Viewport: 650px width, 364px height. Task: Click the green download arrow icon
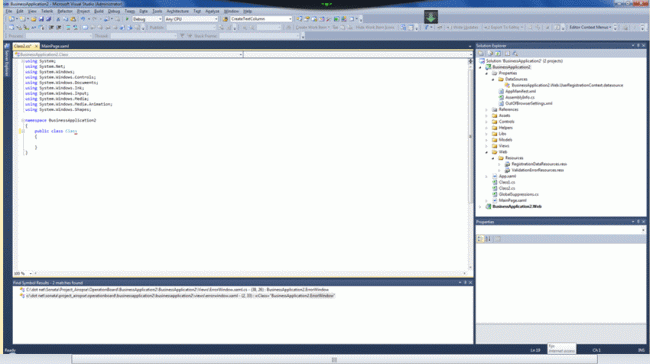pos(431,17)
